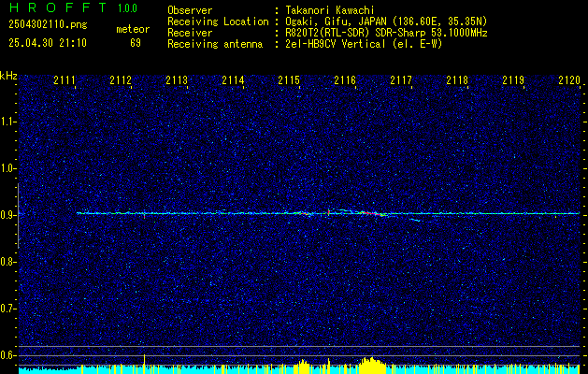
Task: Click the tall yellow spike below 2112
Action: point(144,364)
